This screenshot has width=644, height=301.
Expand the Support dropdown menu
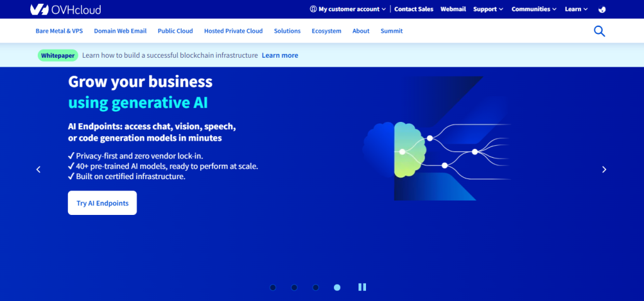[x=488, y=9]
